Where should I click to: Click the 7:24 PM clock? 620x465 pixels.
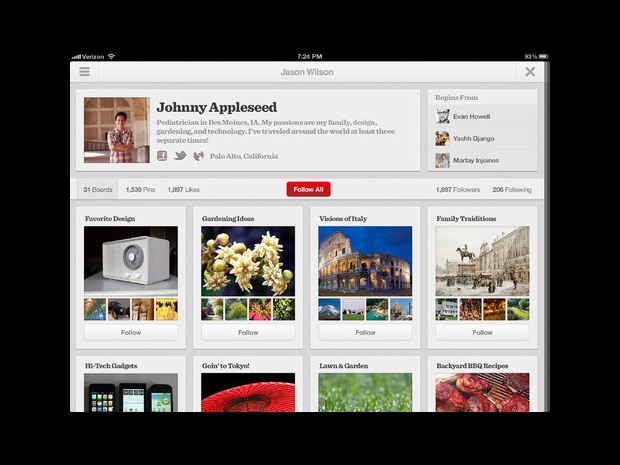309,57
